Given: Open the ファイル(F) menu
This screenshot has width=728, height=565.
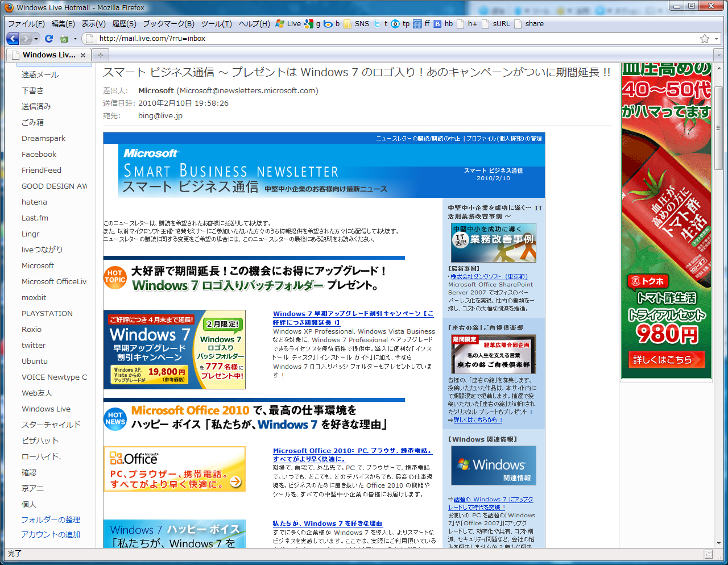Looking at the screenshot, I should tap(26, 24).
